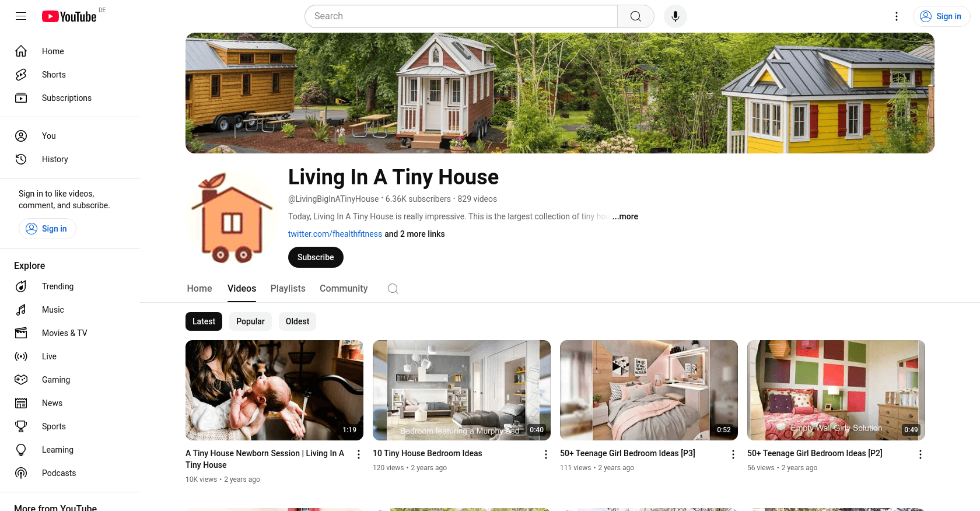The width and height of the screenshot is (980, 511).
Task: Click the voice search microphone icon
Action: coord(675,16)
